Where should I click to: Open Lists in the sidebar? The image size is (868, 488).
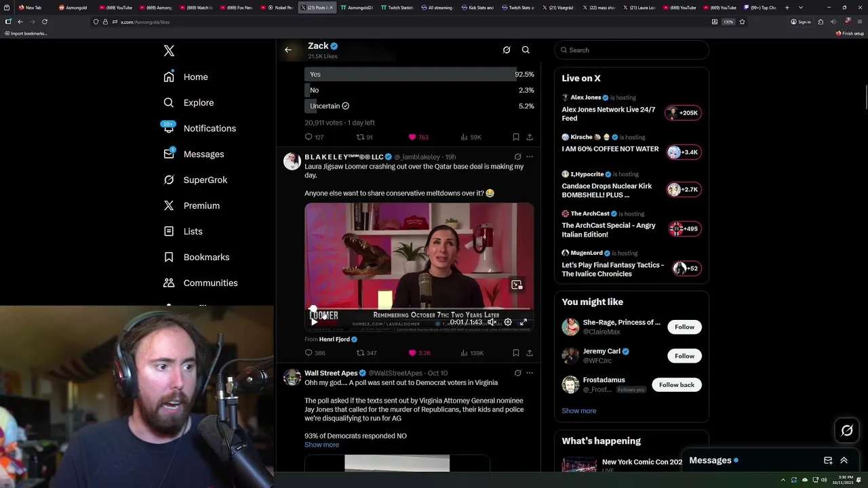coord(183,232)
